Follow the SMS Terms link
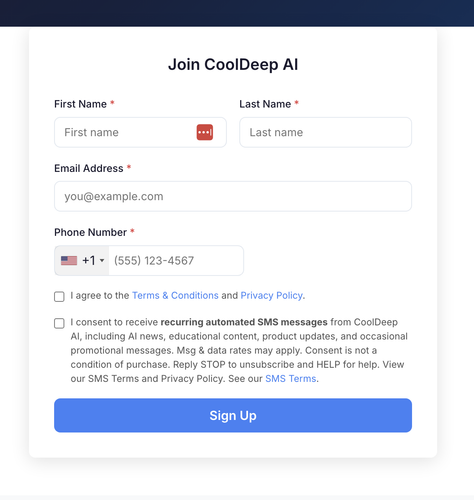Screen dimensions: 474x500 [x=291, y=379]
